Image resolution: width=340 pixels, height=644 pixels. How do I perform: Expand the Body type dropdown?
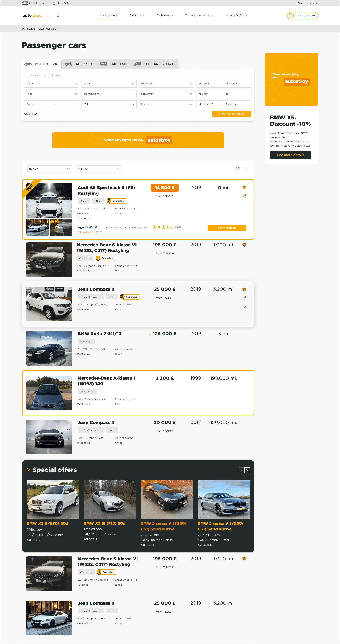tap(166, 84)
